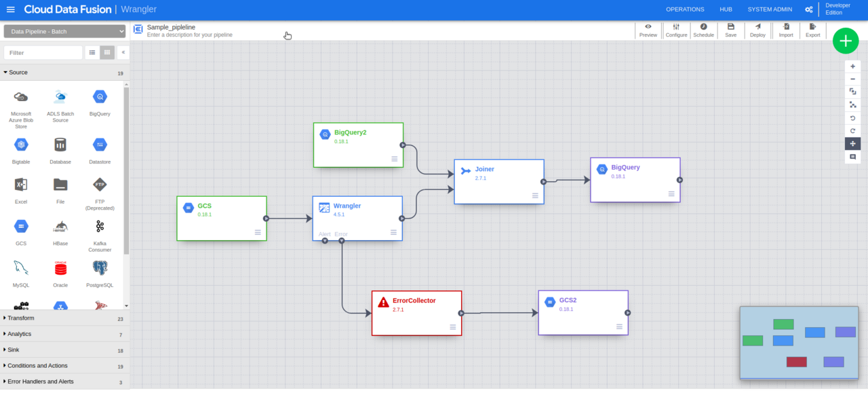This screenshot has height=393, width=868.
Task: Expand the Transform category
Action: [20, 318]
